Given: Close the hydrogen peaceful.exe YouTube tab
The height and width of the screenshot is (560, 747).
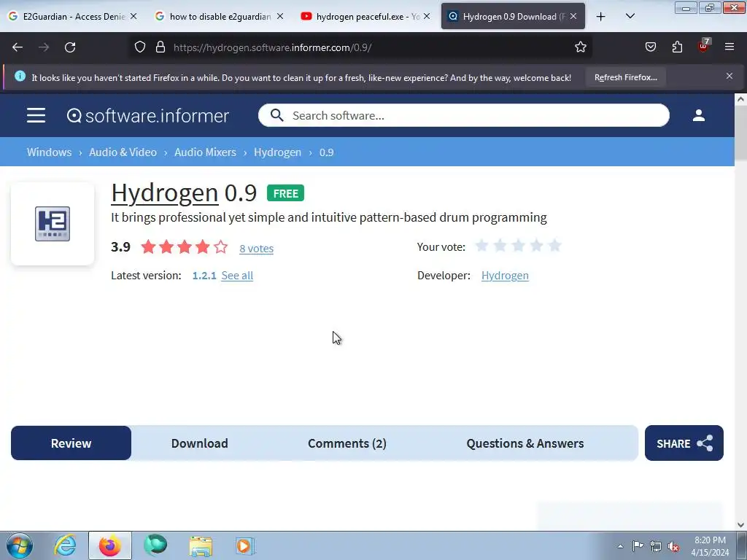Looking at the screenshot, I should [x=427, y=16].
